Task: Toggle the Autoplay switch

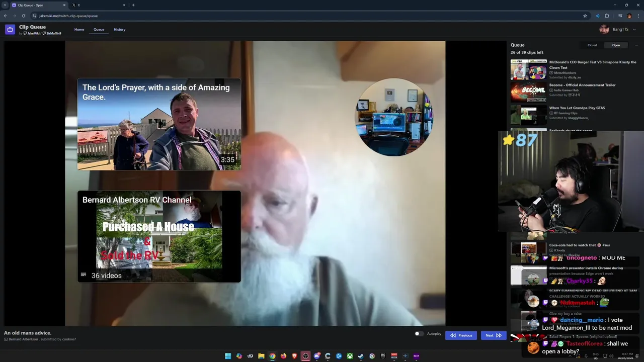Action: point(419,334)
